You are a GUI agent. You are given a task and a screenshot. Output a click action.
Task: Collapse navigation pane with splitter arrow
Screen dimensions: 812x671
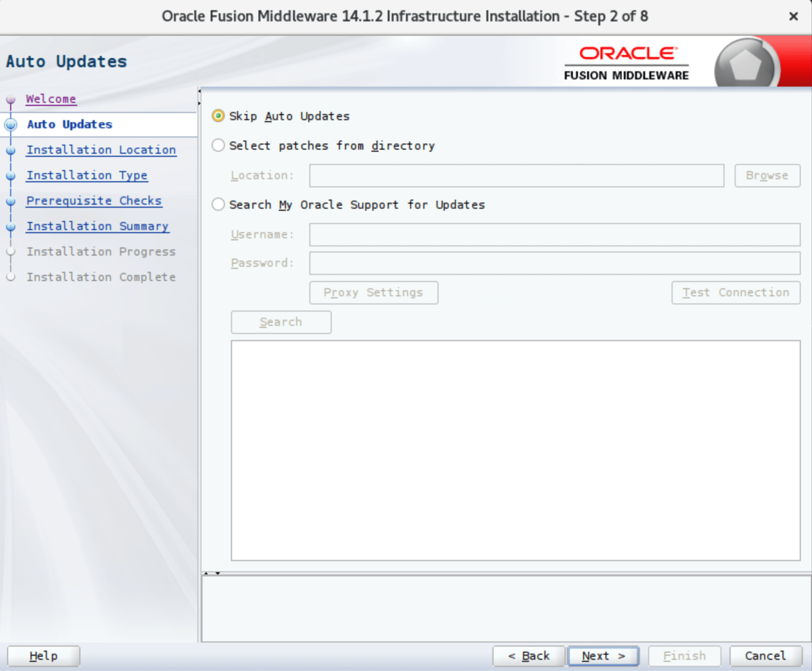coord(199,92)
